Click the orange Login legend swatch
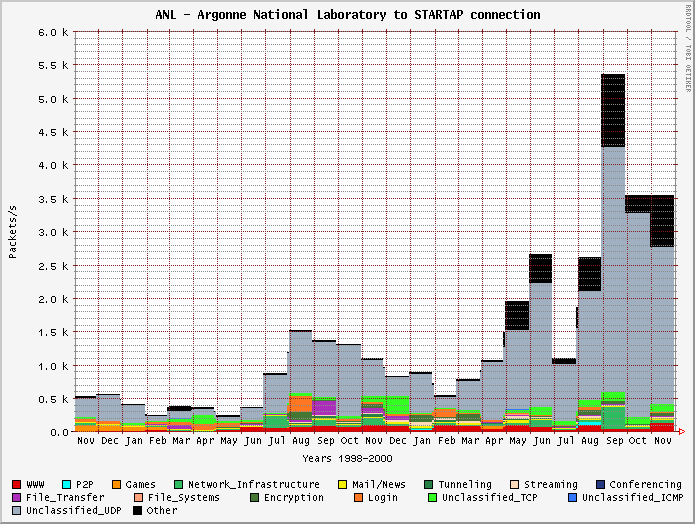 (x=359, y=497)
